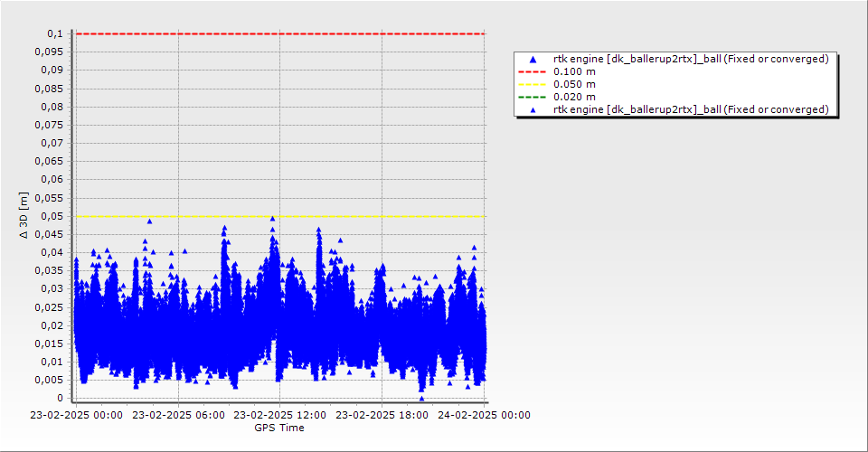Screen dimensions: 868x452
Task: Click the isolated data point at zero value
Action: [422, 399]
